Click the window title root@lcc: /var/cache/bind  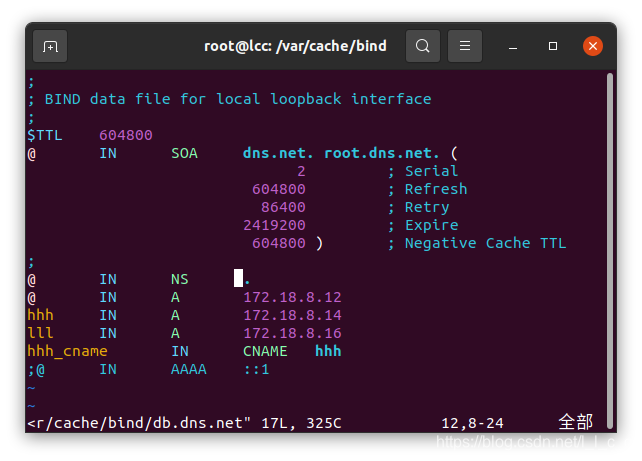coord(295,46)
